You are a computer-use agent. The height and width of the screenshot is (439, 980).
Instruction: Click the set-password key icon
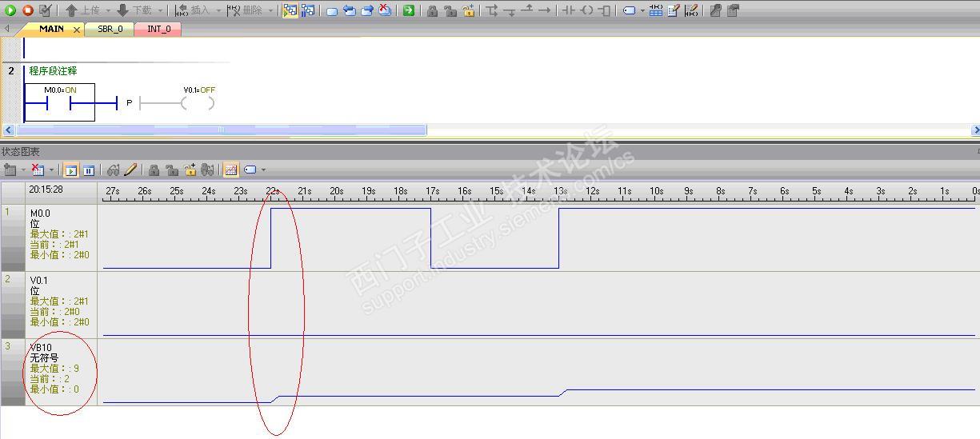coord(715,10)
